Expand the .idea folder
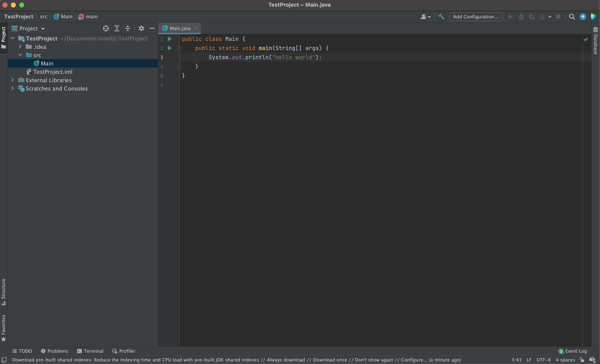Viewport: 600px width, 364px height. pos(20,47)
